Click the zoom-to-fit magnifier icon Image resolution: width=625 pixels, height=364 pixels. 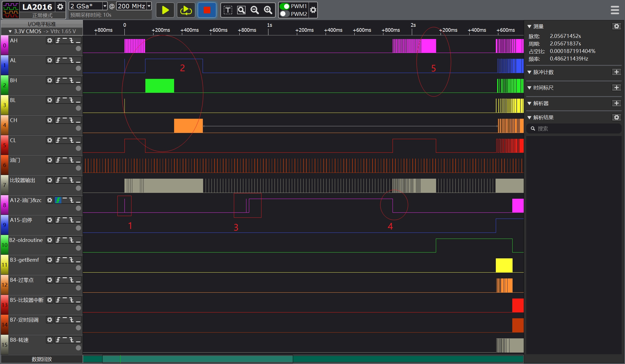(241, 10)
